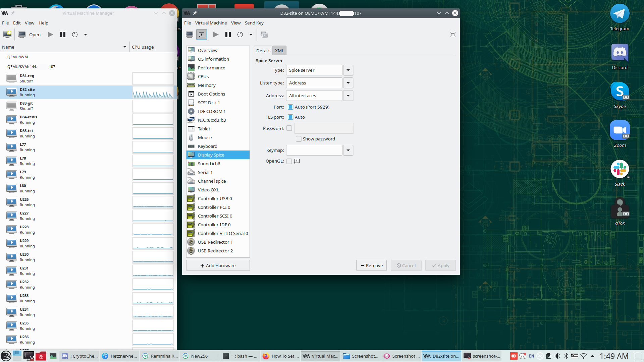
Task: Open the Keymap dropdown arrow
Action: [x=348, y=150]
